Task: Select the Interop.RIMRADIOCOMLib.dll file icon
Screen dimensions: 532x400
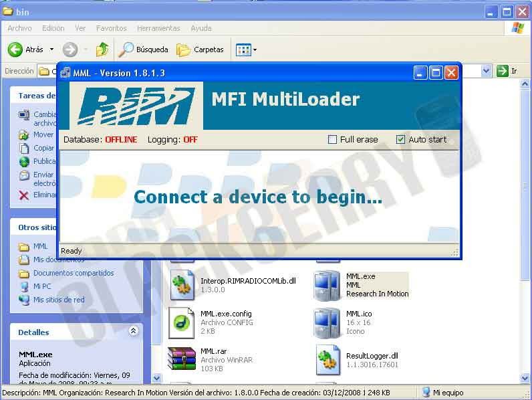Action: point(182,285)
